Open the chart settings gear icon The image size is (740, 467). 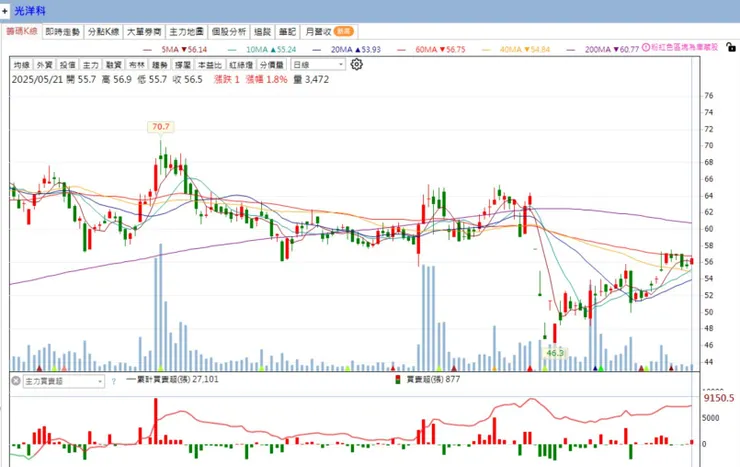(x=357, y=64)
